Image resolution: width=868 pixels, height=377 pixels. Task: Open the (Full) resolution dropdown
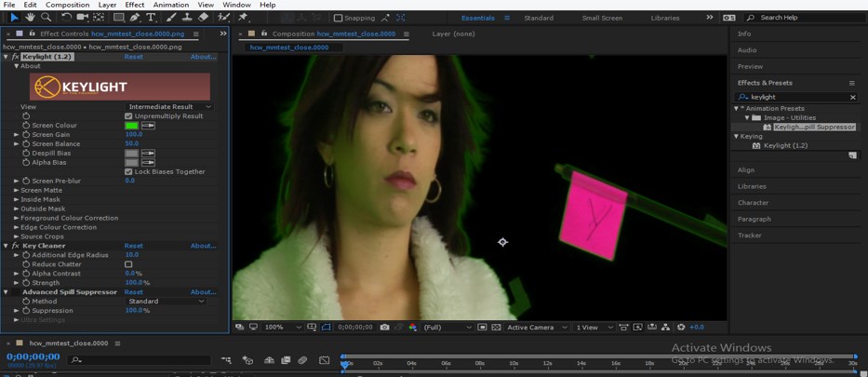pos(447,327)
